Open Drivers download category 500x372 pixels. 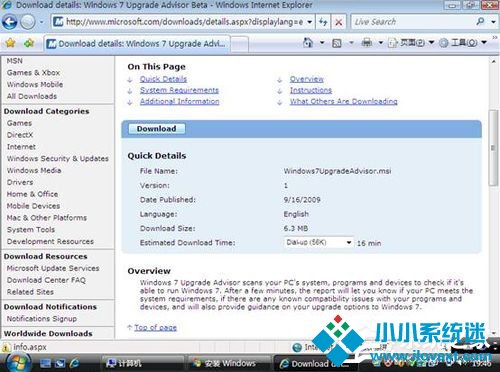20,182
